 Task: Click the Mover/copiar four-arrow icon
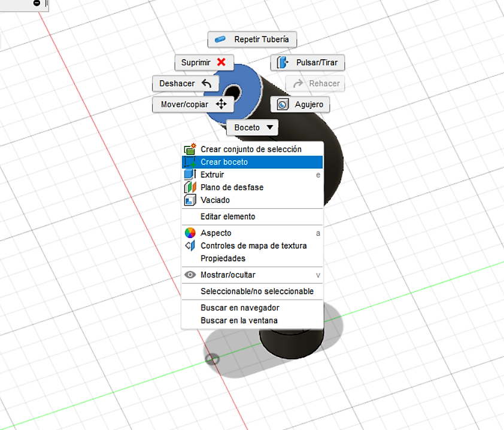pyautogui.click(x=221, y=104)
